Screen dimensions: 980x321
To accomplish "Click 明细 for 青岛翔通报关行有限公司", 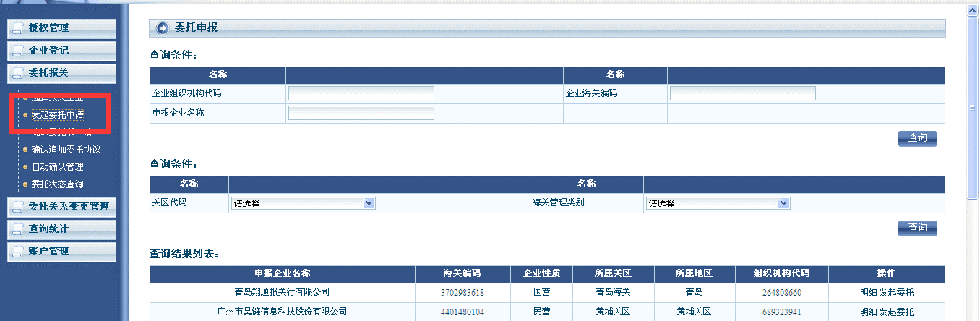I will [x=868, y=293].
